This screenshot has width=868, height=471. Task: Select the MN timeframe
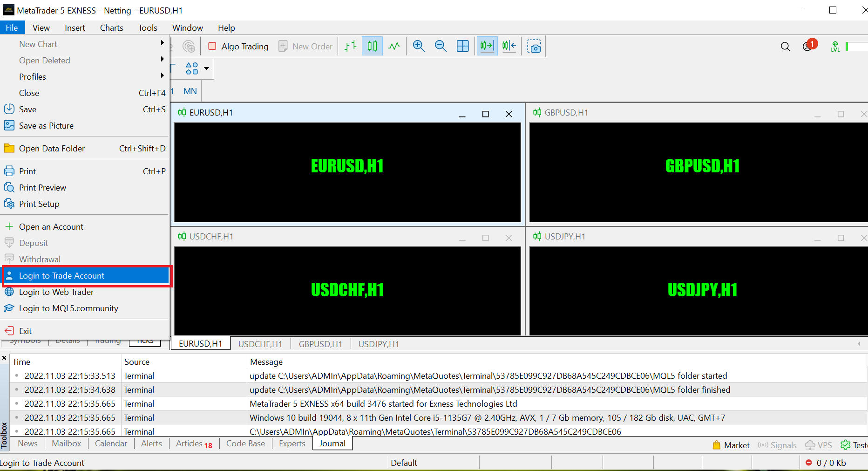tap(190, 91)
